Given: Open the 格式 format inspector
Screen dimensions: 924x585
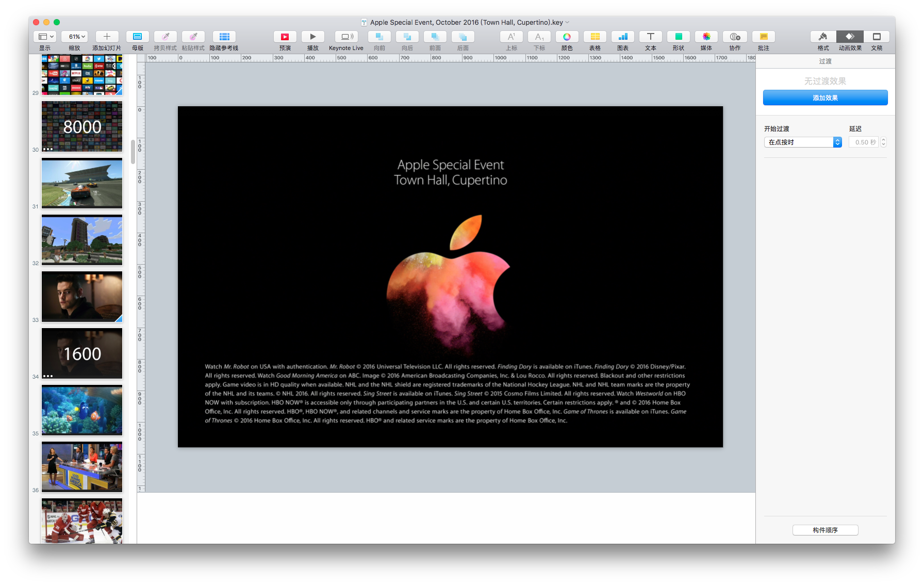Looking at the screenshot, I should [823, 37].
